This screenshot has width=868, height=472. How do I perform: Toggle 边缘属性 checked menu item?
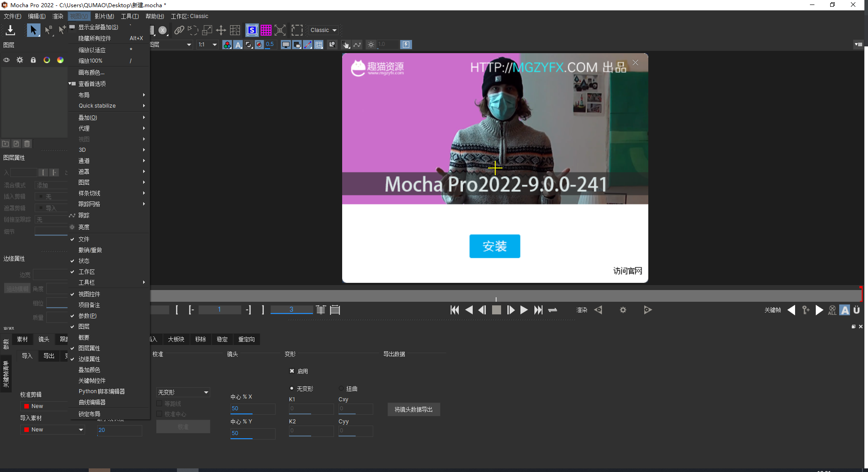(x=108, y=359)
